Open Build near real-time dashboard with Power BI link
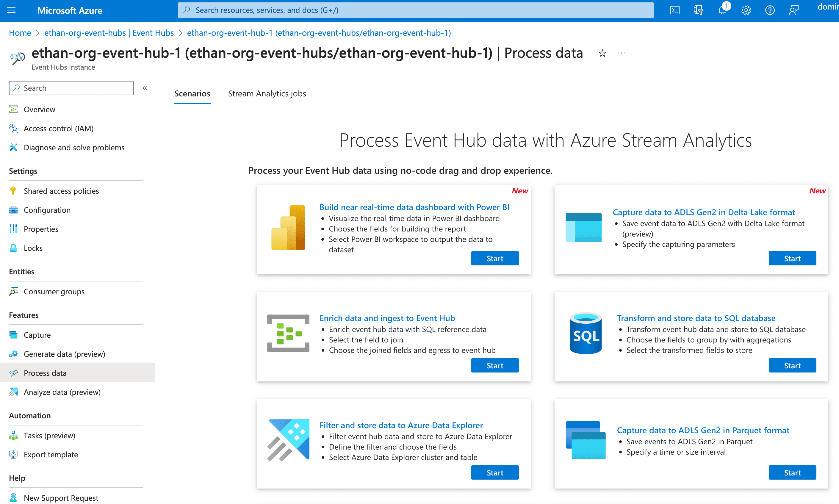The width and height of the screenshot is (839, 504). coord(414,207)
